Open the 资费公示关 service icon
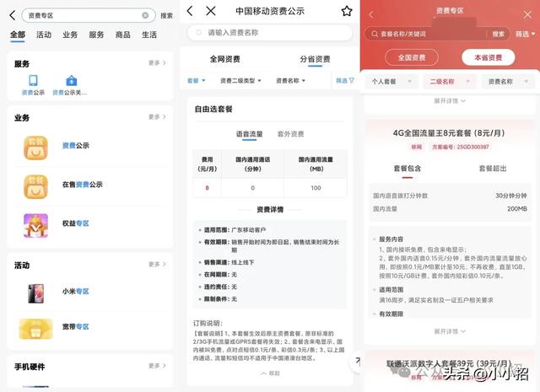 [x=71, y=81]
